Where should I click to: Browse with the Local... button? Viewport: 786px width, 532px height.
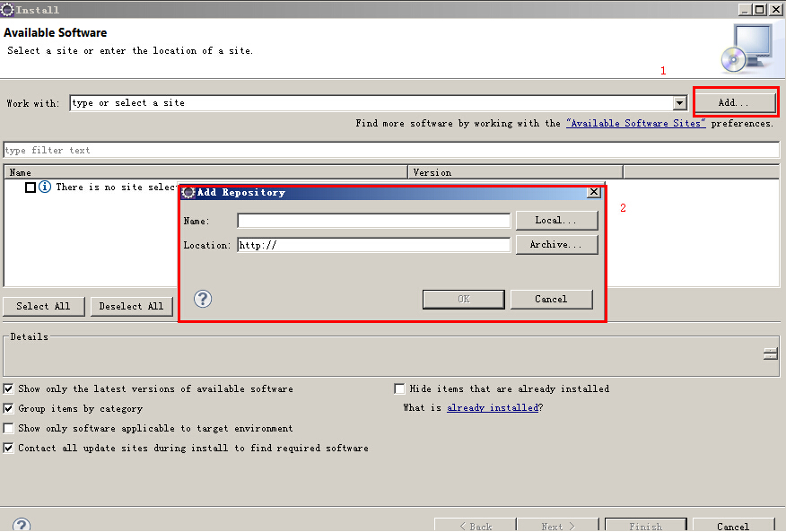(555, 221)
